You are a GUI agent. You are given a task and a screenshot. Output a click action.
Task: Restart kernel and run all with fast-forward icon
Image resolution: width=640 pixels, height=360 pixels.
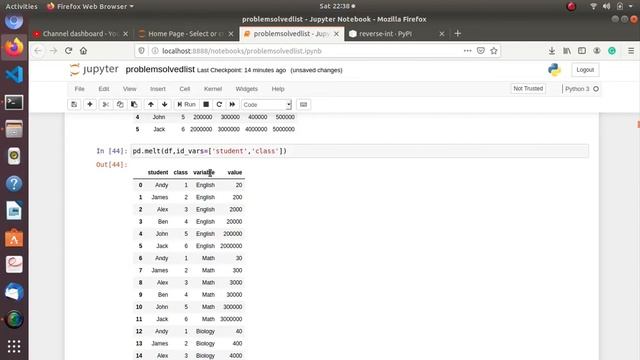coord(232,104)
